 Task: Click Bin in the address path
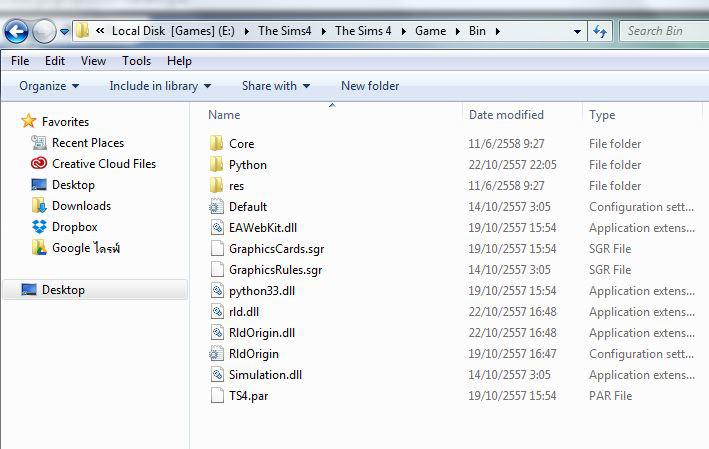pyautogui.click(x=477, y=31)
